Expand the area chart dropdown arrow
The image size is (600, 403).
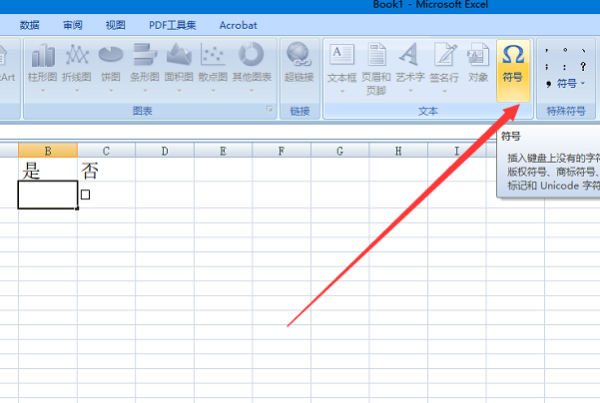tap(179, 91)
